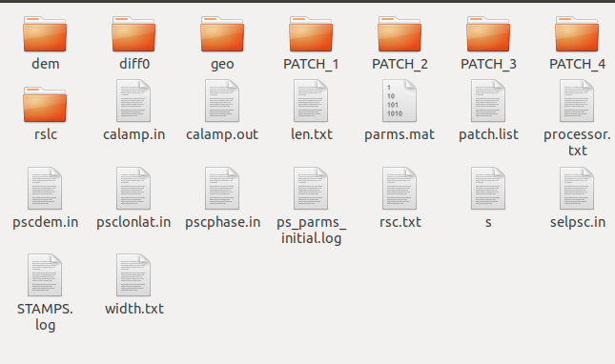615x364 pixels.
Task: Click the patch.list file icon
Action: 488,101
